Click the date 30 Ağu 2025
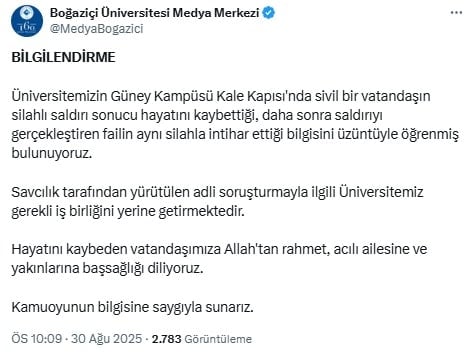Viewport: 474px width, 360px height. pos(107,339)
